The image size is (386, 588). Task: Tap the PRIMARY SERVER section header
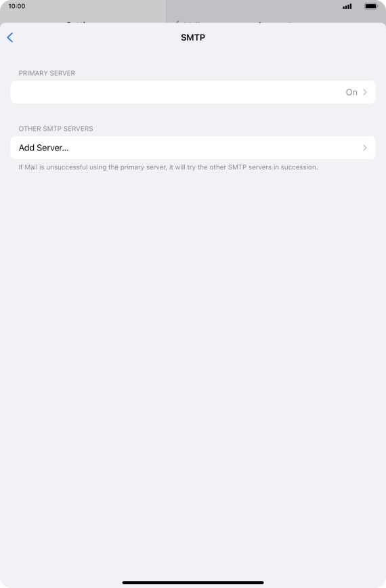point(47,73)
